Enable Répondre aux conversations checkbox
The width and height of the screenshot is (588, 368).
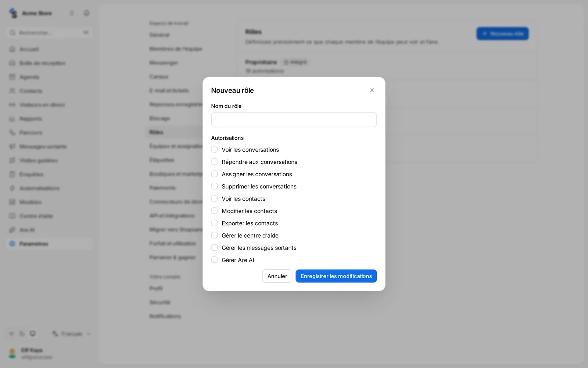(x=214, y=162)
